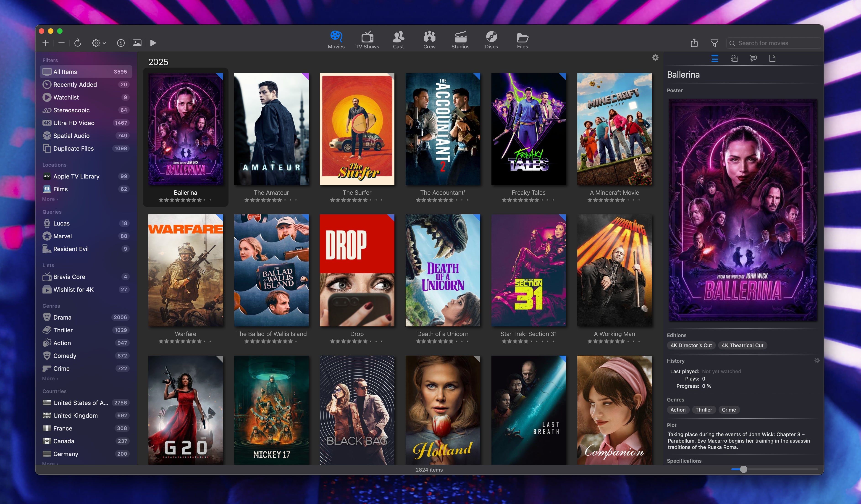Click the play button in toolbar
Screen dimensions: 861x504
coord(153,43)
